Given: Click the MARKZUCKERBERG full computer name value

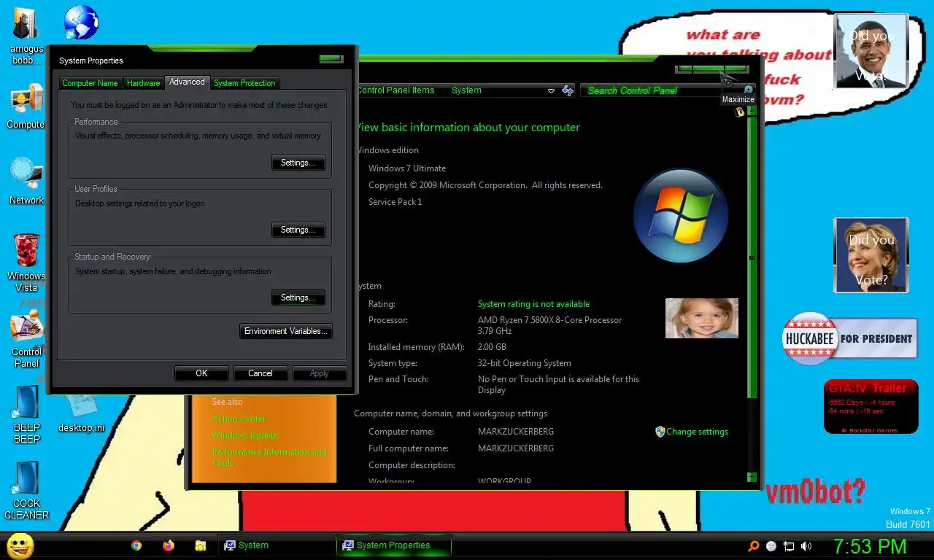Looking at the screenshot, I should coord(516,448).
